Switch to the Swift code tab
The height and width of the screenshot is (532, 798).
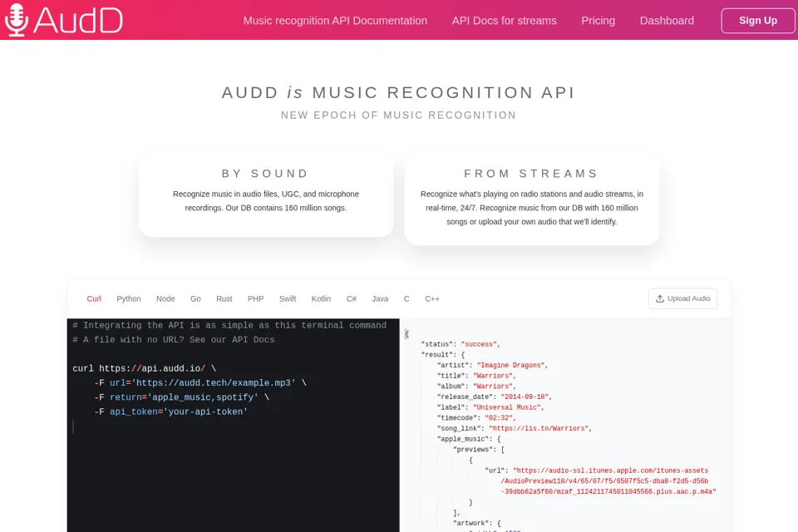[x=288, y=299]
